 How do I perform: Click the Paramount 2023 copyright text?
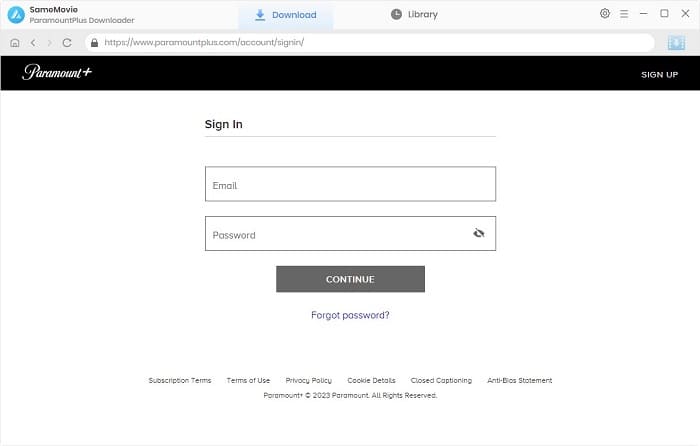pyautogui.click(x=350, y=395)
